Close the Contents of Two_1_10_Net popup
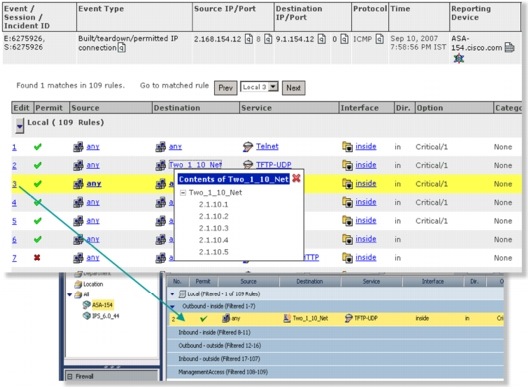The height and width of the screenshot is (389, 529). 296,178
